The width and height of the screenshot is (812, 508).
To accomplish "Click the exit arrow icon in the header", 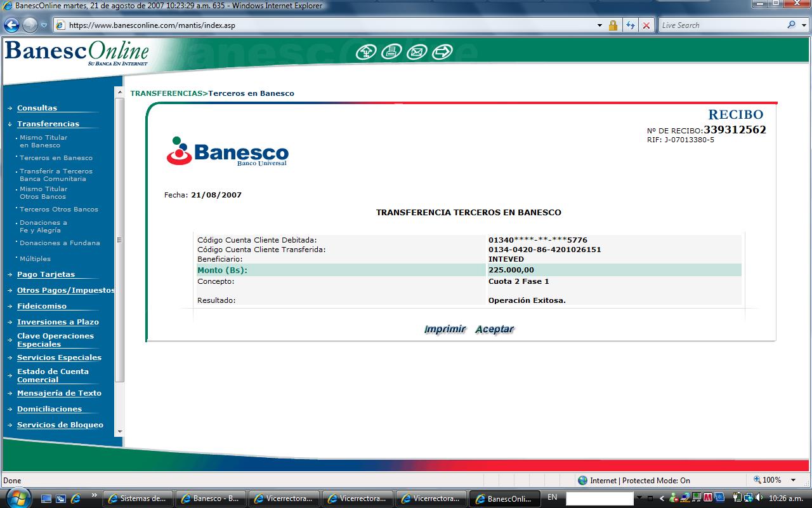I will click(x=442, y=52).
